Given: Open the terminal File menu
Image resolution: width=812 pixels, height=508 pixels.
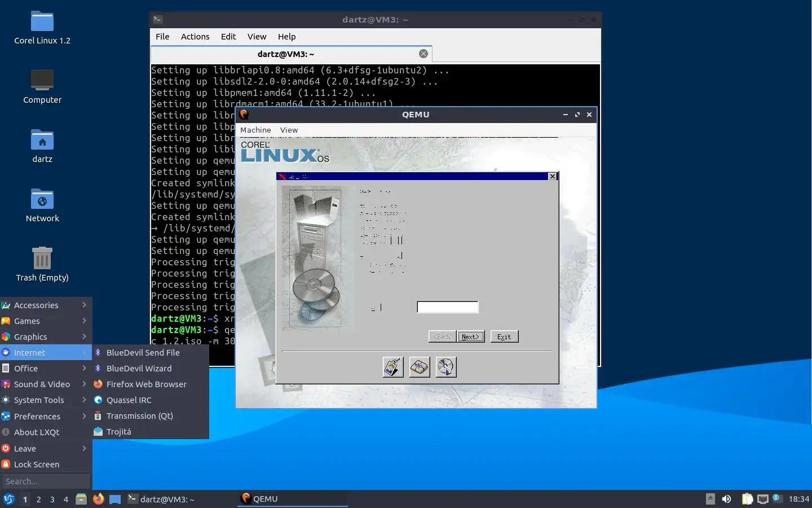Looking at the screenshot, I should coord(162,36).
